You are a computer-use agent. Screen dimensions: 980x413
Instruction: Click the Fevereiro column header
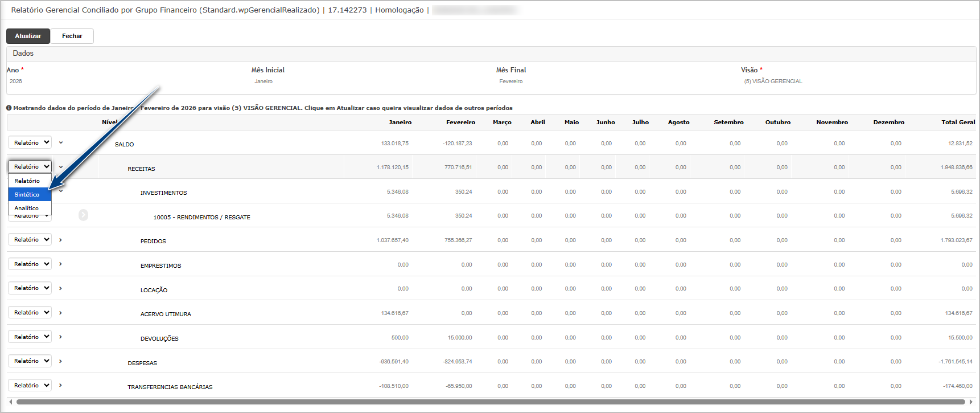(460, 122)
